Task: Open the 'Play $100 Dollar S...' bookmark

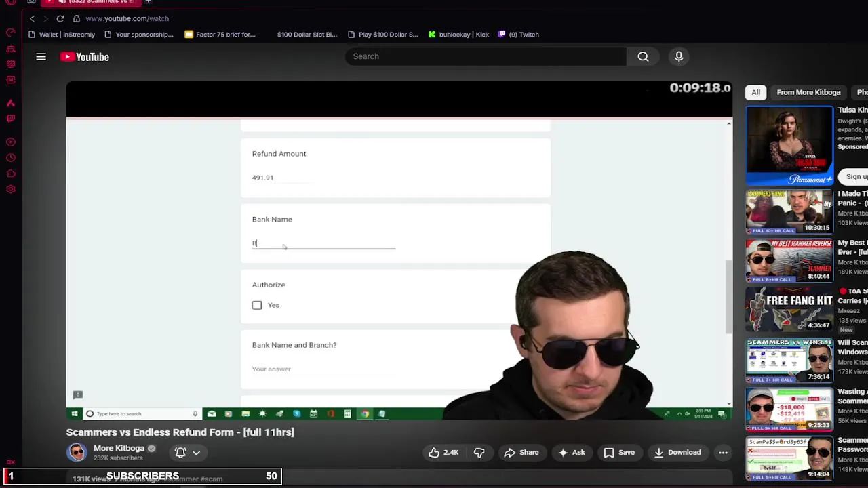Action: 383,35
